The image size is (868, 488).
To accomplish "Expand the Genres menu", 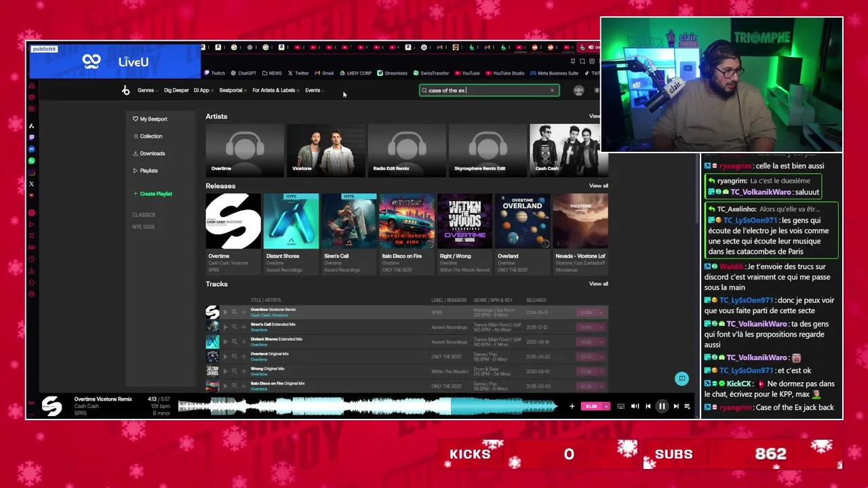I will pos(147,90).
